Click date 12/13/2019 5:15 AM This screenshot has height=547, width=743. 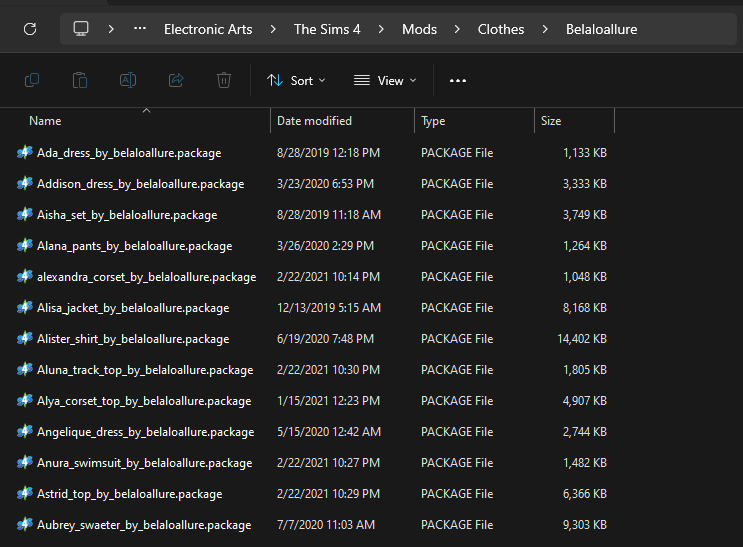coord(329,308)
